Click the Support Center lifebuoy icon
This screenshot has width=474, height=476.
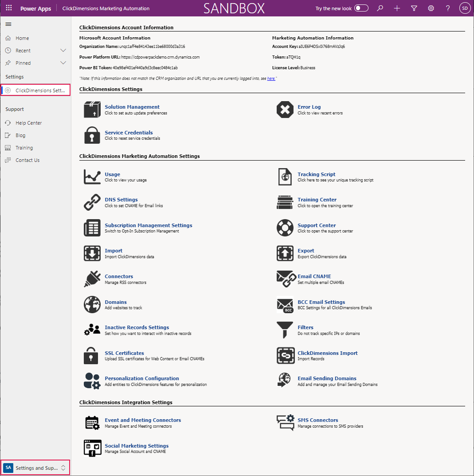pyautogui.click(x=285, y=228)
